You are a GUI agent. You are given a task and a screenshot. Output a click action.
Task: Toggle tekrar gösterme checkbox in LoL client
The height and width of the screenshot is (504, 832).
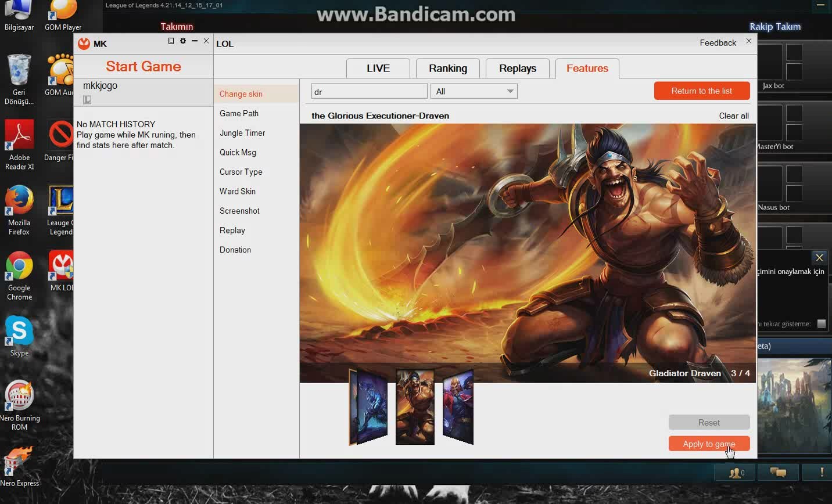822,324
